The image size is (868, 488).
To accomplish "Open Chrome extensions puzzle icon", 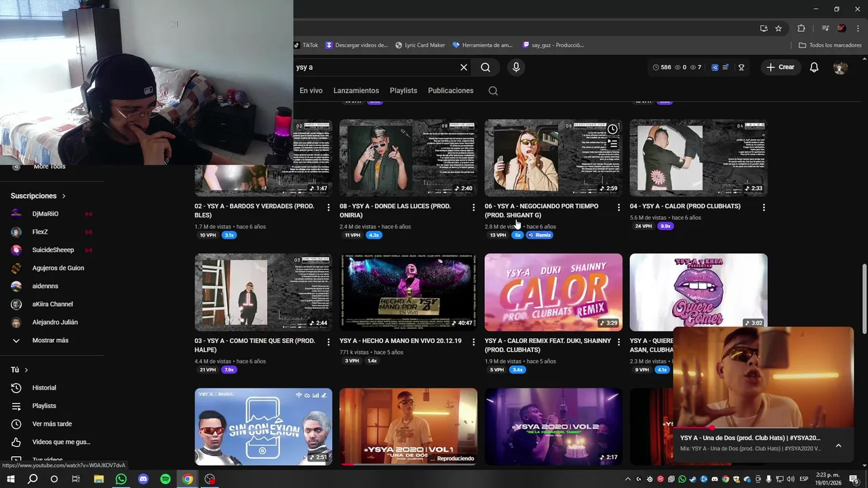I will [801, 28].
